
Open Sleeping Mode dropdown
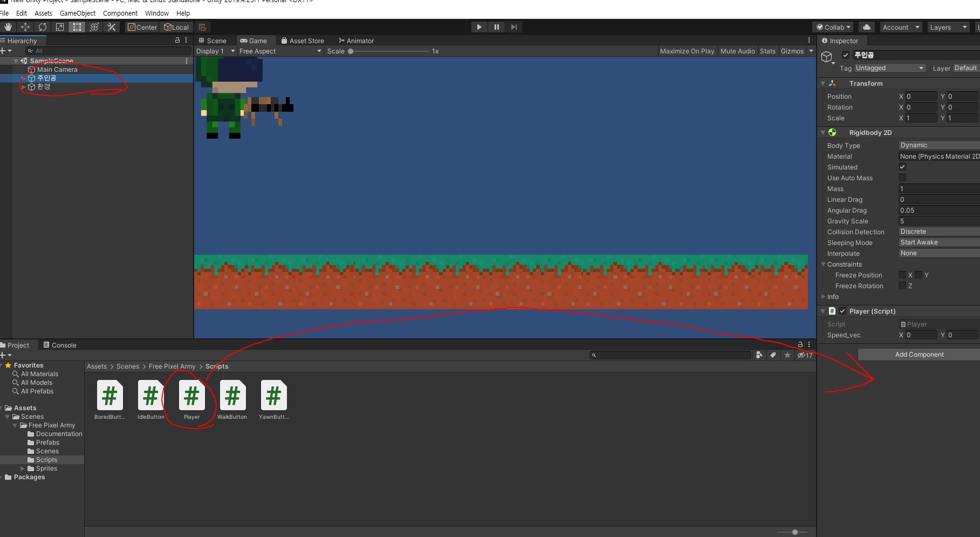pos(939,242)
